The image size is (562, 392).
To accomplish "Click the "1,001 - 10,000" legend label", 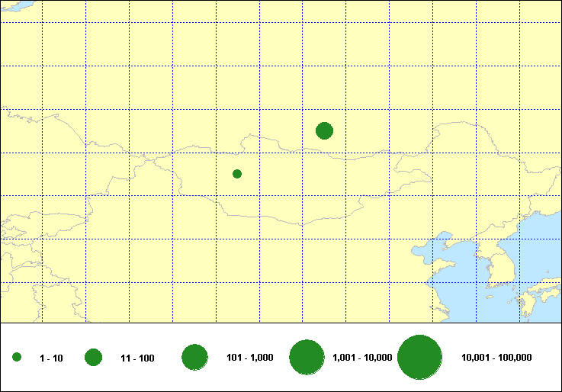I will click(x=362, y=358).
